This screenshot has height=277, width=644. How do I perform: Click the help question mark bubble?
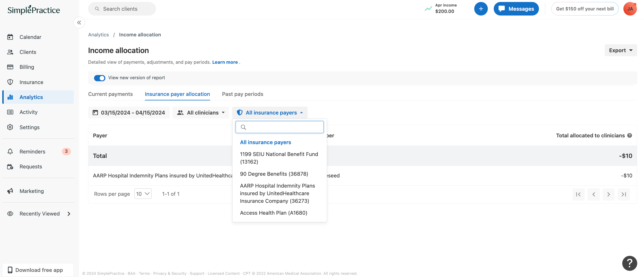coord(629,263)
